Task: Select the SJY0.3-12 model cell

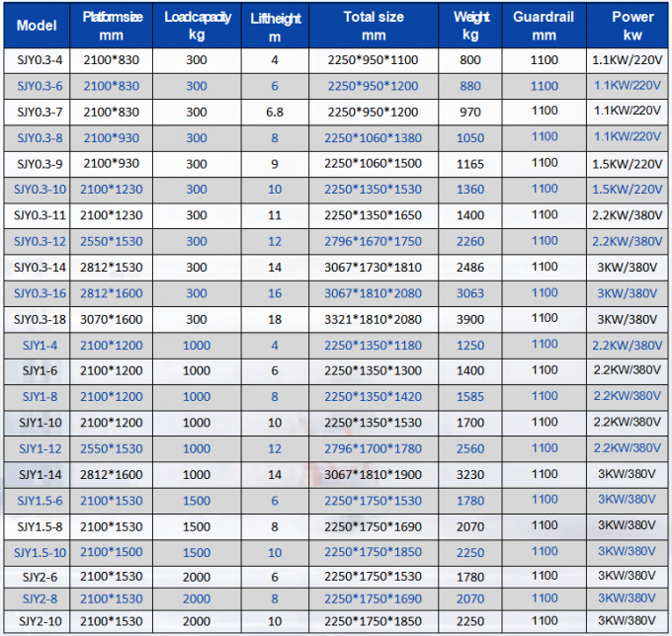Action: (37, 241)
